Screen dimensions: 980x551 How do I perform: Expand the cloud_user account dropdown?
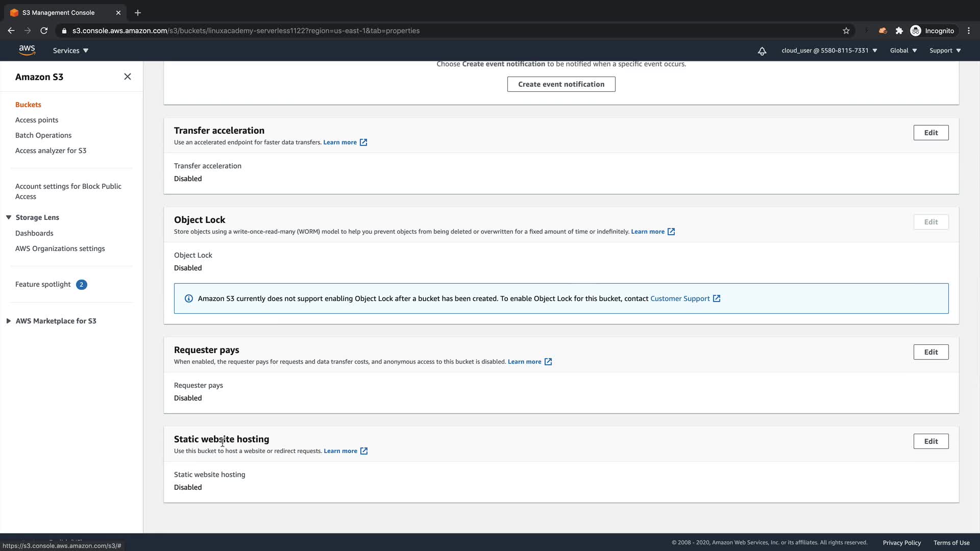click(829, 51)
